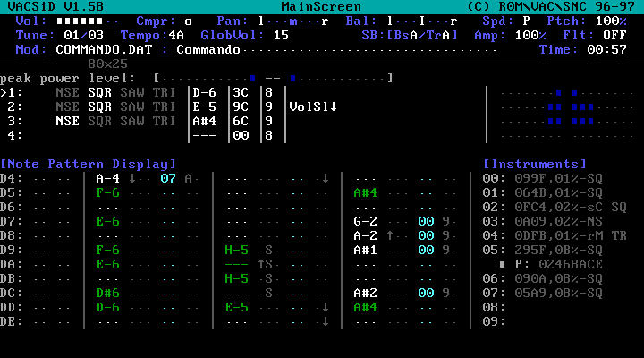Click voice 1 note D-6
Image resolution: width=644 pixels, height=358 pixels.
(x=204, y=92)
